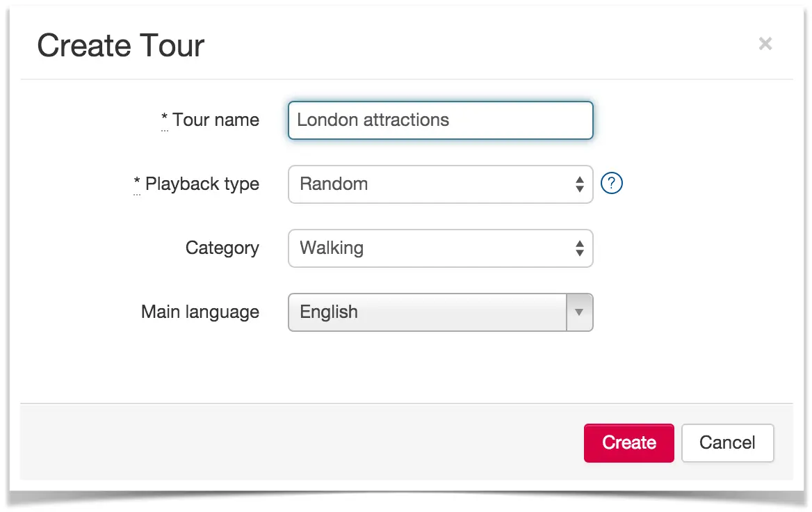Click the Category stepper arrows
Screen dimensions: 812x512
(x=580, y=248)
